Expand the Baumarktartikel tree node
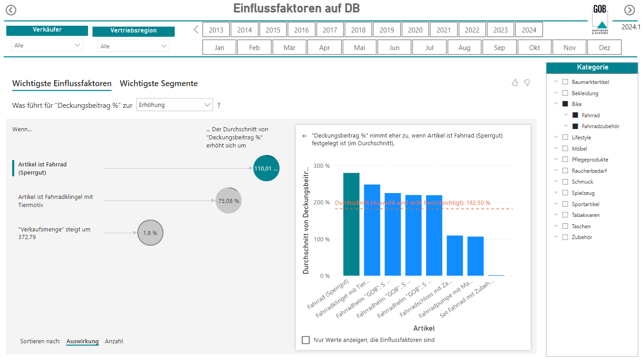This screenshot has width=643, height=364. 556,82
